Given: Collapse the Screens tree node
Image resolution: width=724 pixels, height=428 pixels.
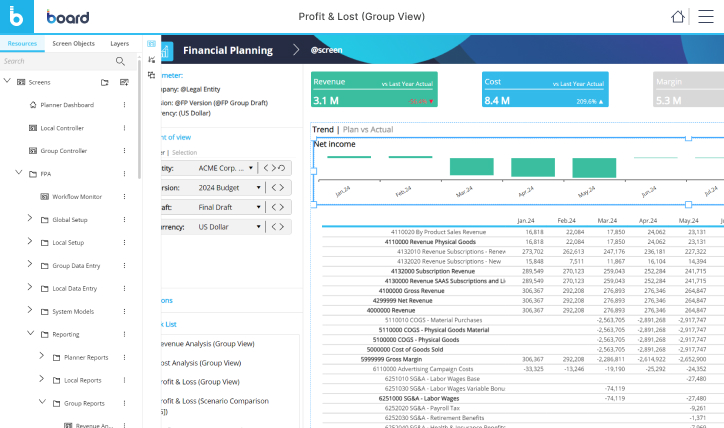Looking at the screenshot, I should [8, 82].
